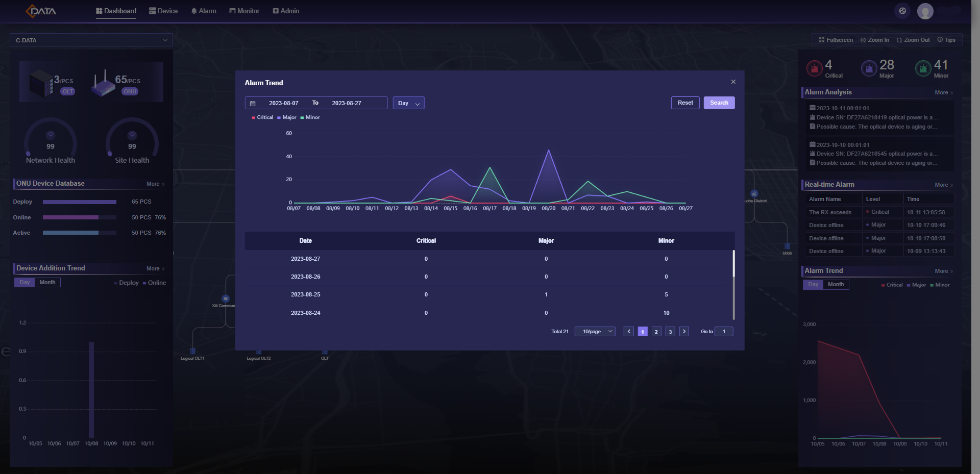This screenshot has height=474, width=980.
Task: Click the 2023-08-25 table row date
Action: click(305, 294)
